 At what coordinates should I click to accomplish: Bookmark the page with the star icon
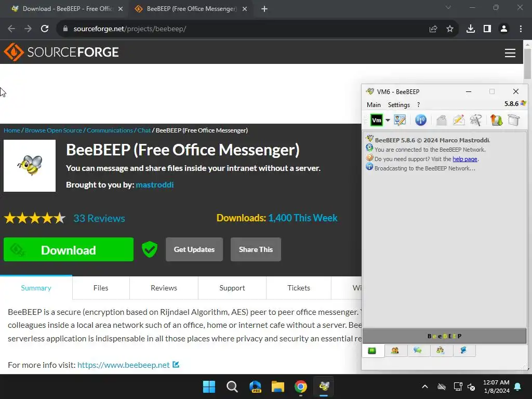[450, 29]
